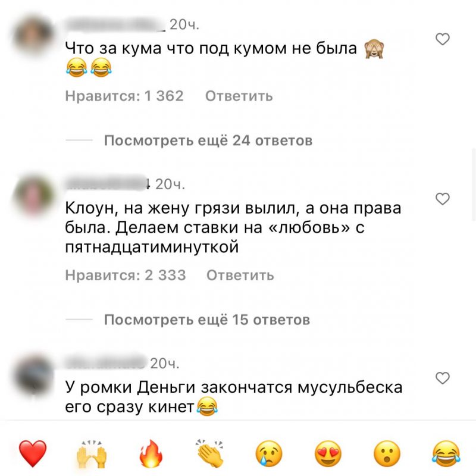Like the 'У ромки Деньги' comment
Screen dimensions: 476x476
pyautogui.click(x=442, y=378)
